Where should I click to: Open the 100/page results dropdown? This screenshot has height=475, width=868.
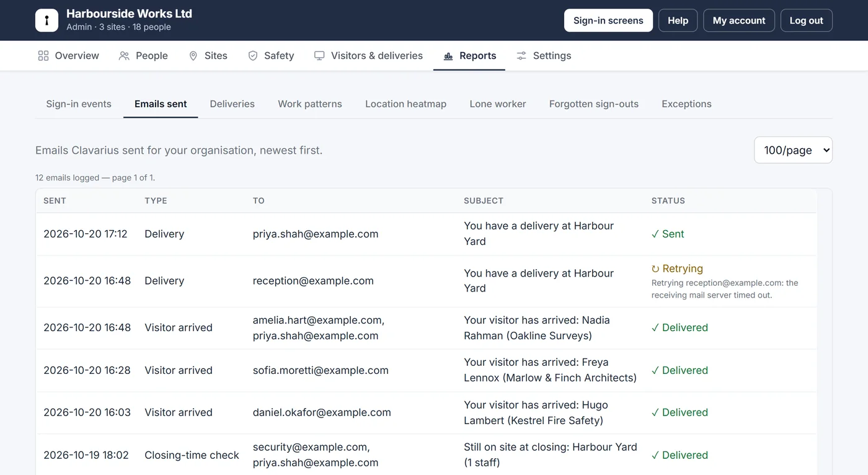click(793, 150)
